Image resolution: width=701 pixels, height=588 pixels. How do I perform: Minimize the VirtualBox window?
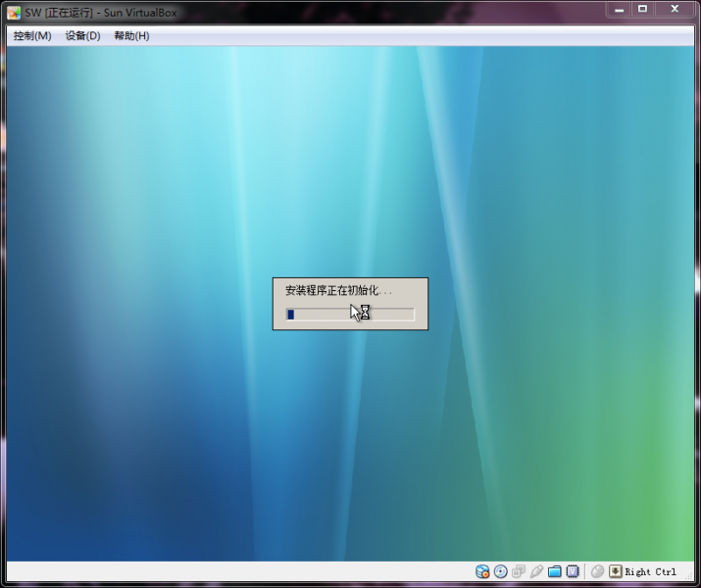point(619,10)
